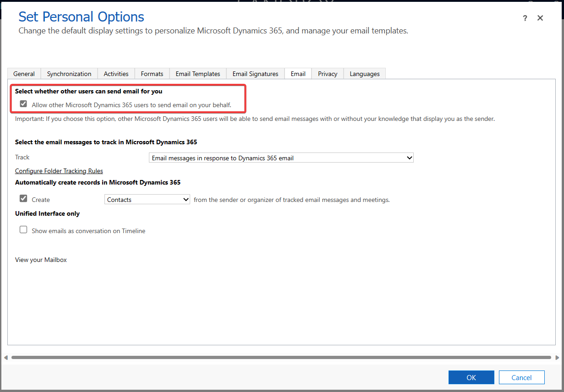The width and height of the screenshot is (564, 392).
Task: Close the Set Personal Options dialog
Action: point(540,18)
